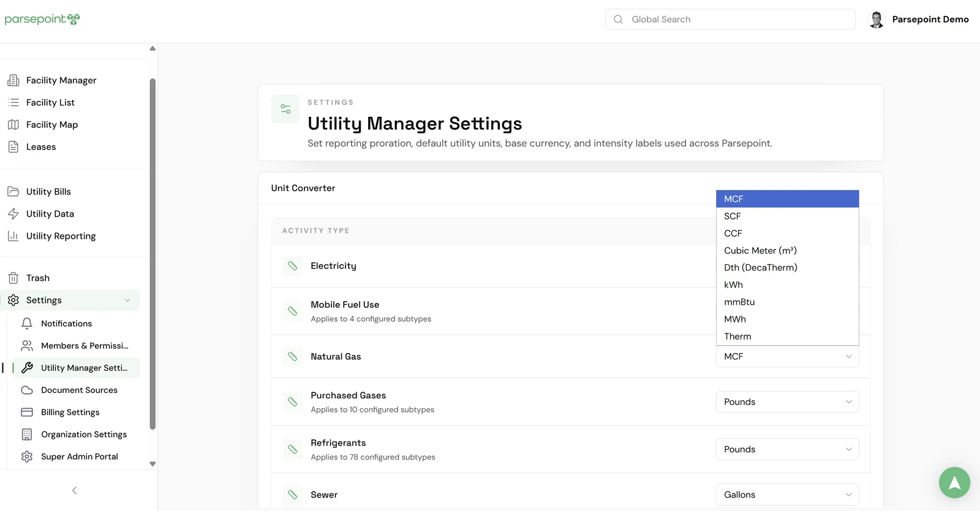Click the Parsepoint Demo avatar
980x511 pixels.
(x=876, y=20)
